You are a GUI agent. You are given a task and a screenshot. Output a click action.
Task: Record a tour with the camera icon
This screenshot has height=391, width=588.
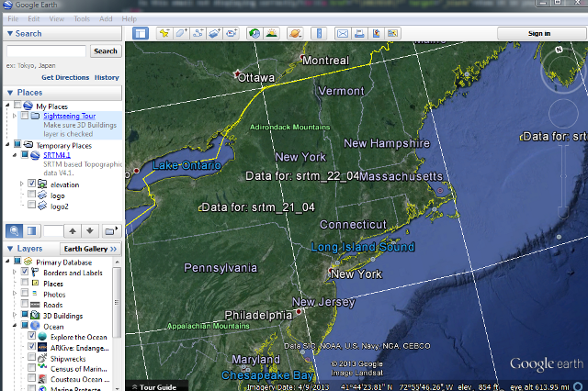pyautogui.click(x=232, y=33)
